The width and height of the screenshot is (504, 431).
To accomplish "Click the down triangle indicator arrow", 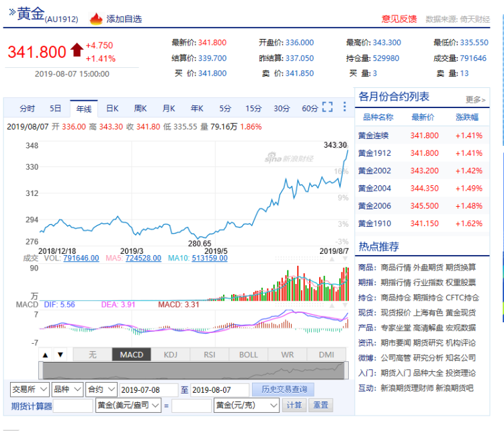I will tap(60, 354).
